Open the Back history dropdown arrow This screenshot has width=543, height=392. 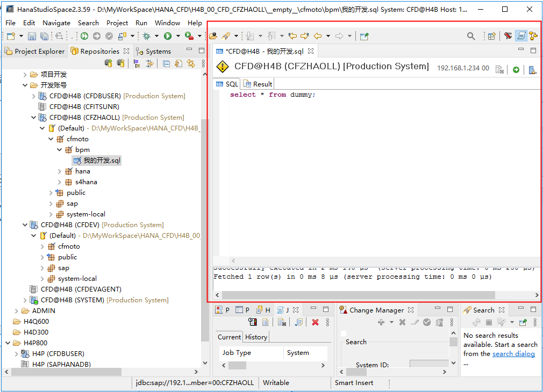(x=328, y=36)
